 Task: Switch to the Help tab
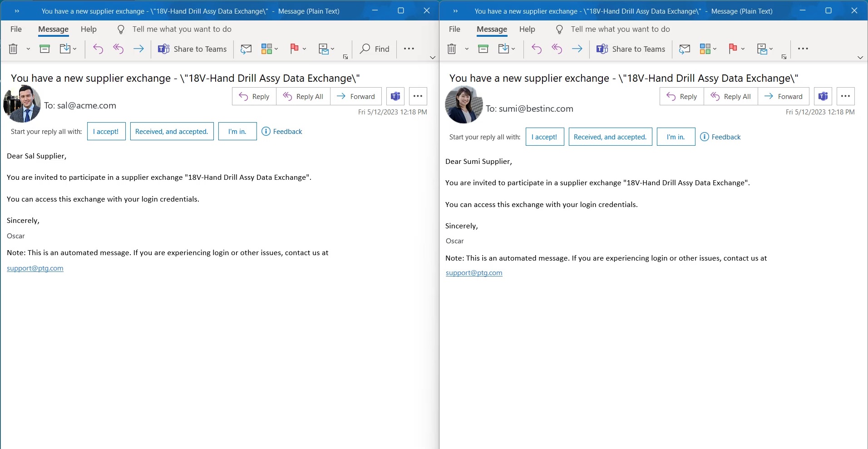tap(89, 29)
